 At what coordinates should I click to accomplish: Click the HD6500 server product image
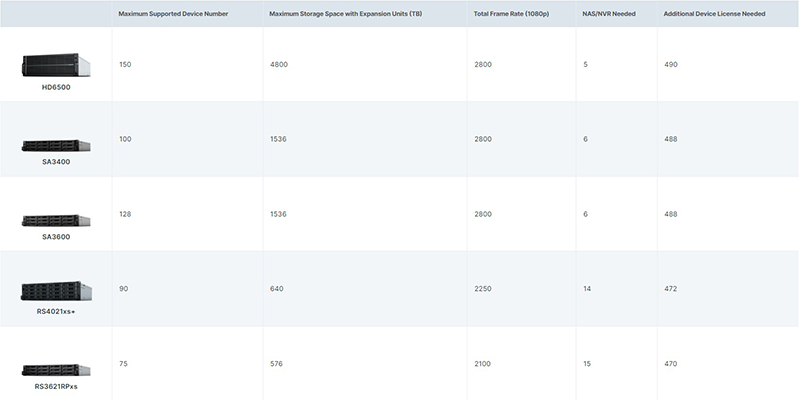click(x=56, y=66)
